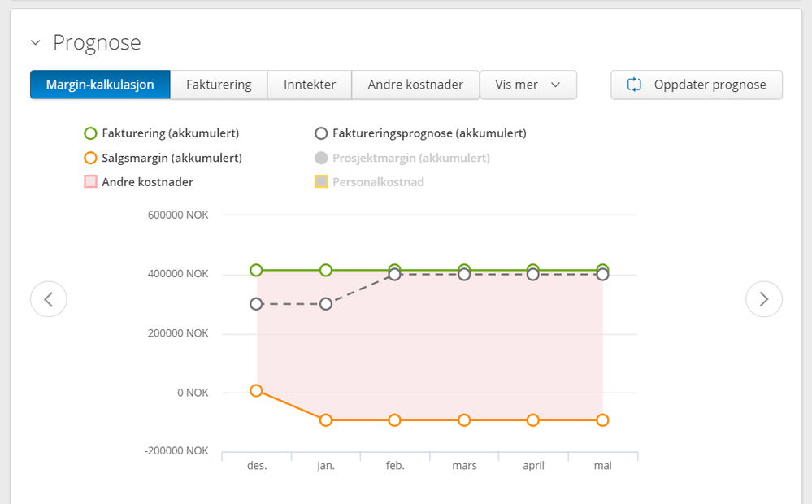Click the Vis mer chevron arrow
This screenshot has width=812, height=504.
(x=556, y=85)
